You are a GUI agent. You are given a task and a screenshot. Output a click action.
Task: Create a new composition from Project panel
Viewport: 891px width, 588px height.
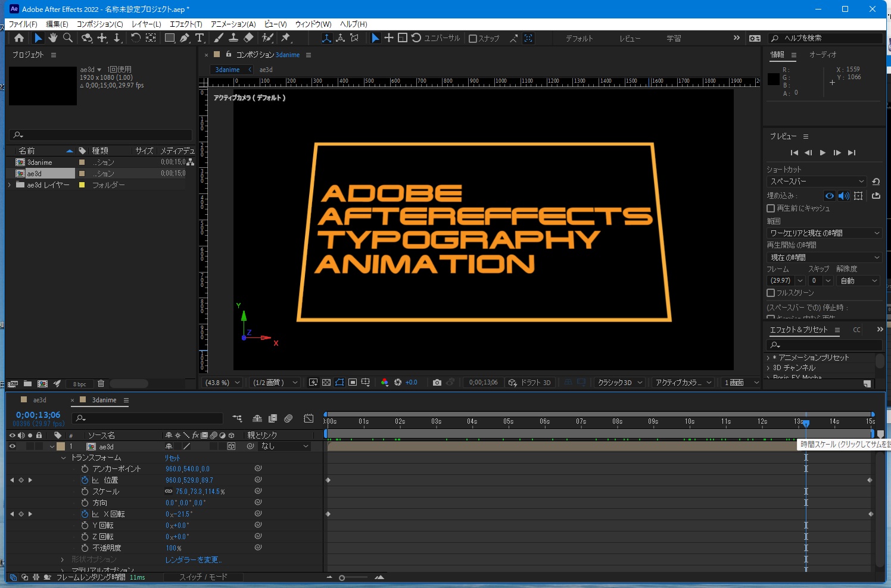pyautogui.click(x=42, y=384)
